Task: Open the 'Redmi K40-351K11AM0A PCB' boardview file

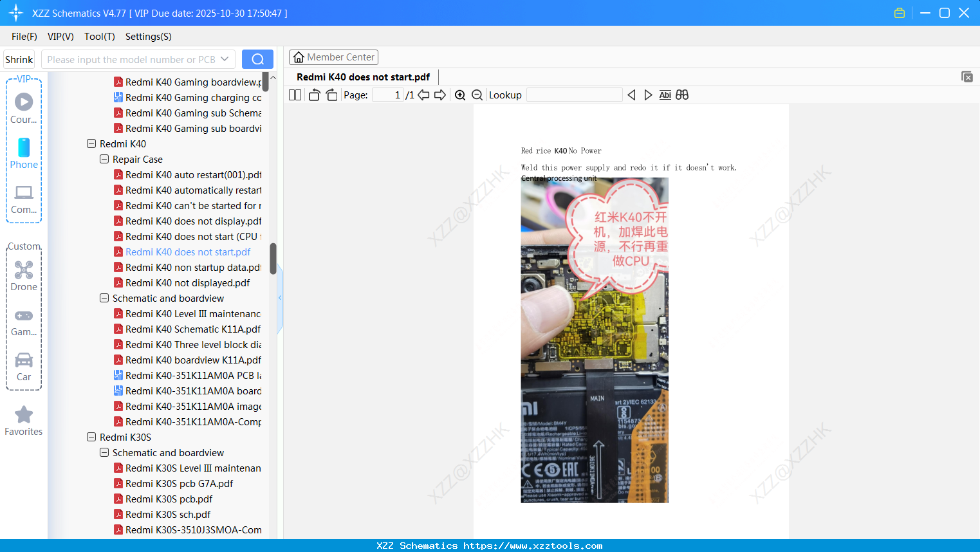Action: pos(188,376)
